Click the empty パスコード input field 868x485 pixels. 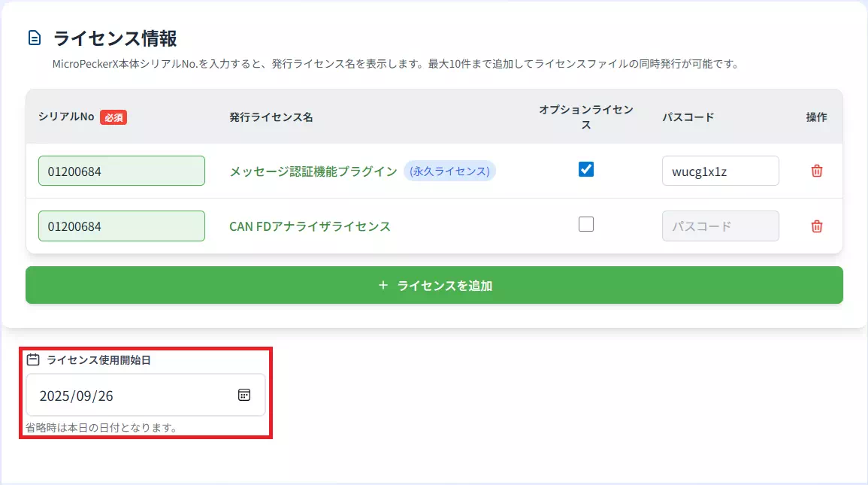[x=719, y=226]
